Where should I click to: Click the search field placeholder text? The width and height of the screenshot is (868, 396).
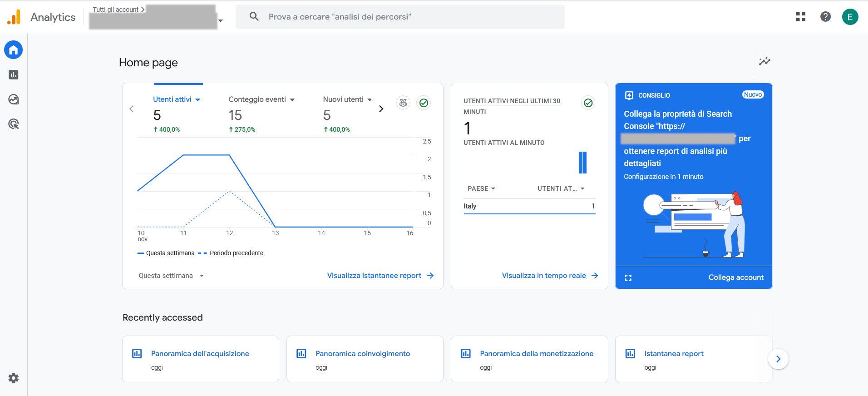click(340, 17)
